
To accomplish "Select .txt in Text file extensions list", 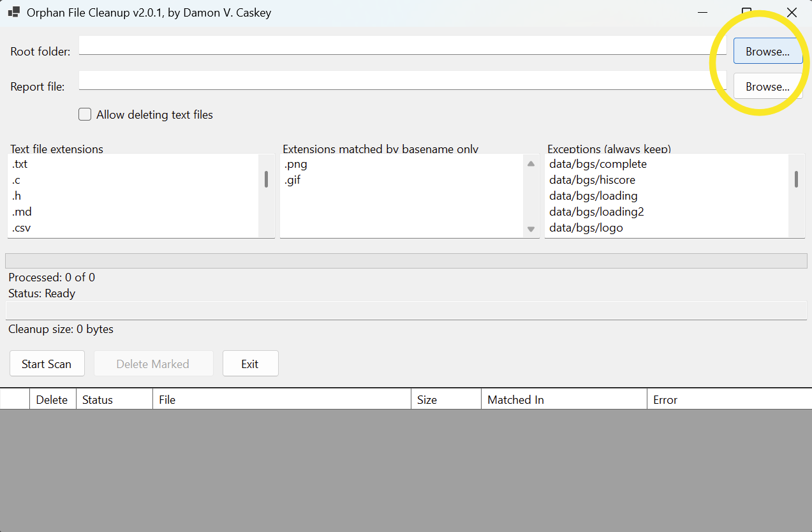I will click(20, 164).
